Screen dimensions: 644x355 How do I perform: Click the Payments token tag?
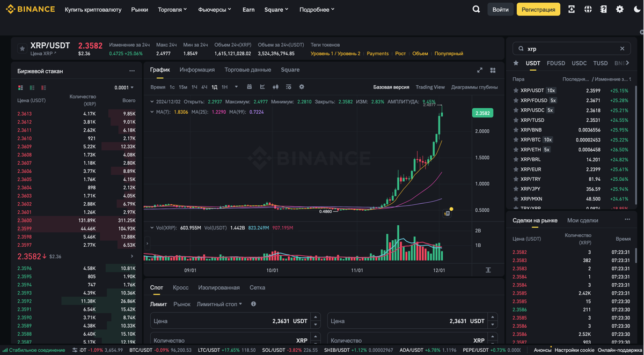click(x=378, y=54)
